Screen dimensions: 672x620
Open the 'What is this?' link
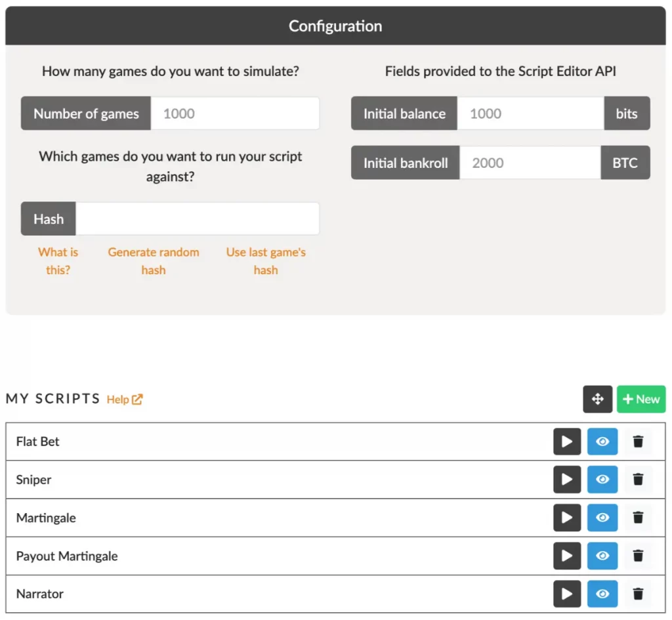point(58,261)
